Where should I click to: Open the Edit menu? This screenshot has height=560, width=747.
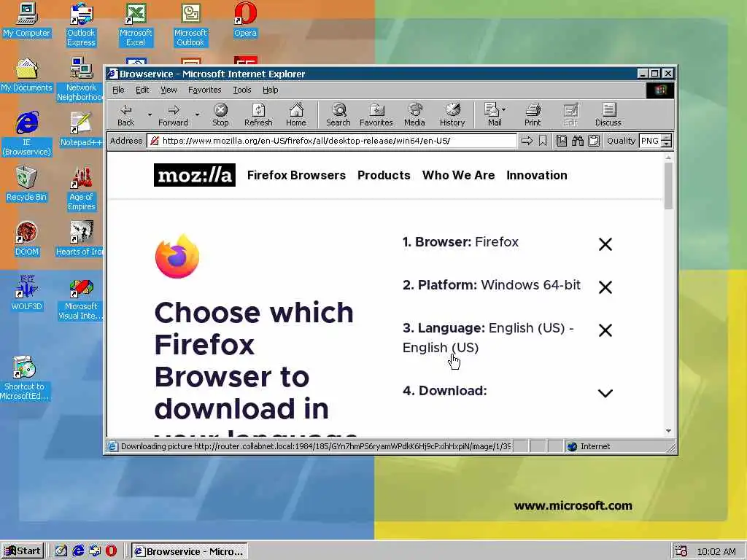(142, 90)
